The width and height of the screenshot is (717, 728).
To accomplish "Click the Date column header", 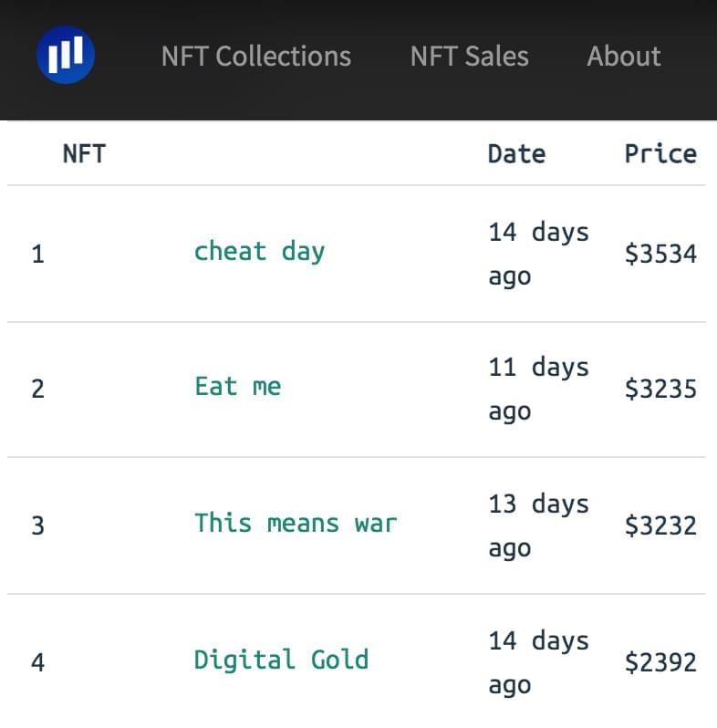I will (x=516, y=153).
